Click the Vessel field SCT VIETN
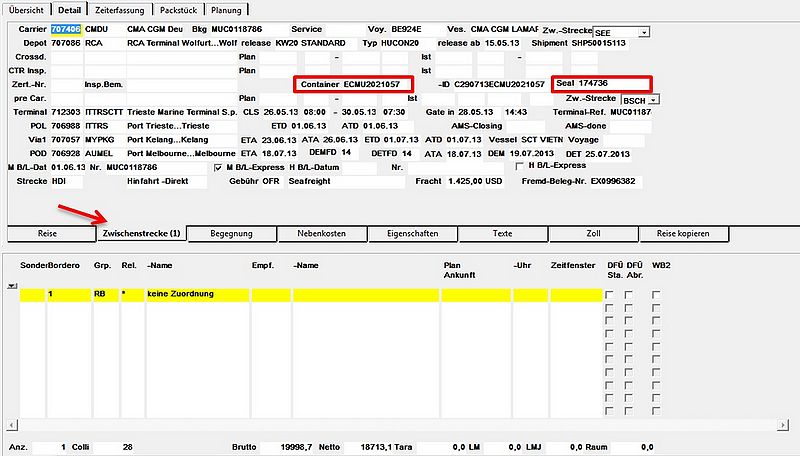The width and height of the screenshot is (800, 456). coord(542,140)
